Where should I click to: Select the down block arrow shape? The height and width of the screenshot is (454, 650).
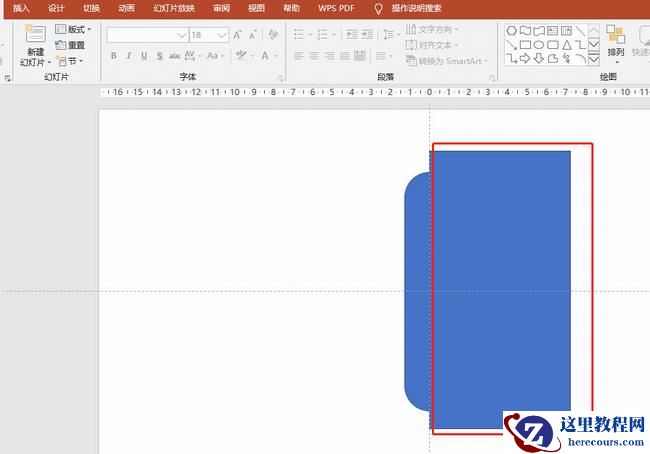click(x=539, y=59)
